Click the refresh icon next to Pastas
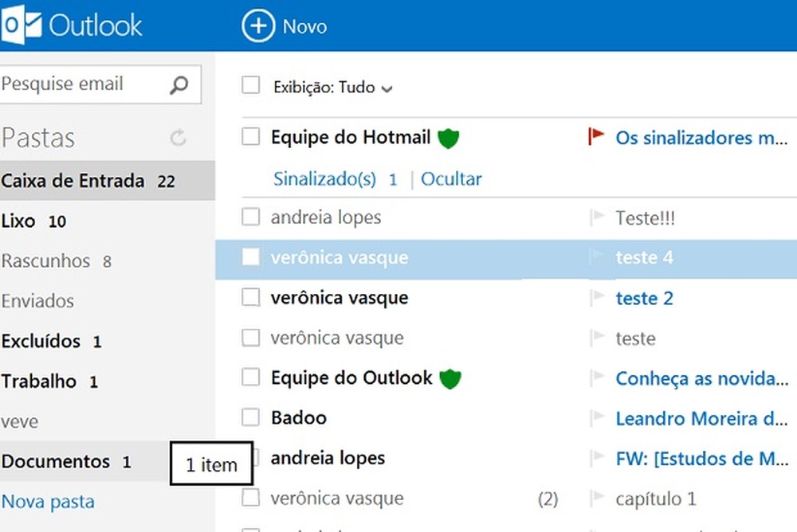This screenshot has width=797, height=532. click(x=179, y=137)
